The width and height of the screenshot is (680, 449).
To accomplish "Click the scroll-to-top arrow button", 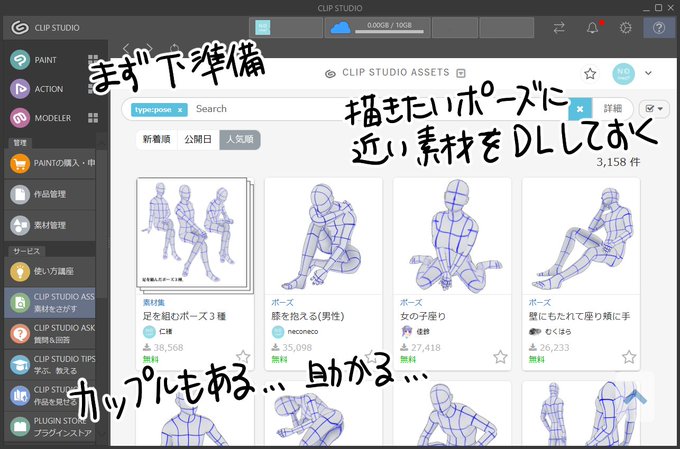I will [635, 396].
